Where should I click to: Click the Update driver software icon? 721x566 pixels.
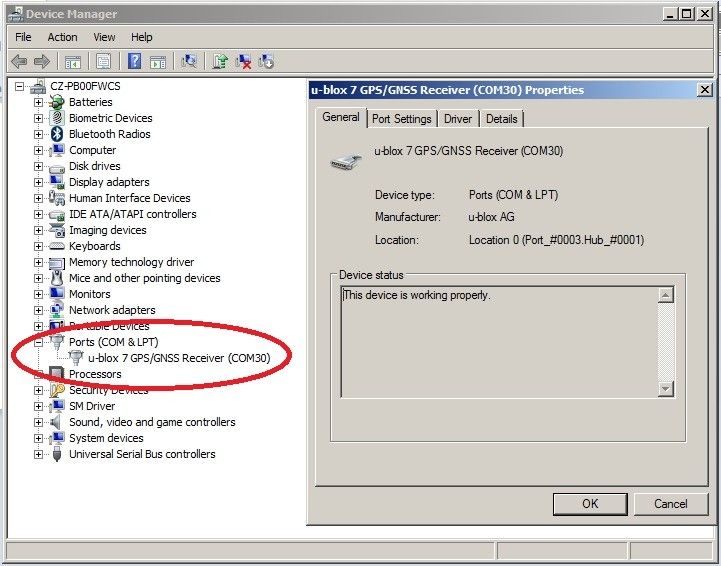[220, 61]
